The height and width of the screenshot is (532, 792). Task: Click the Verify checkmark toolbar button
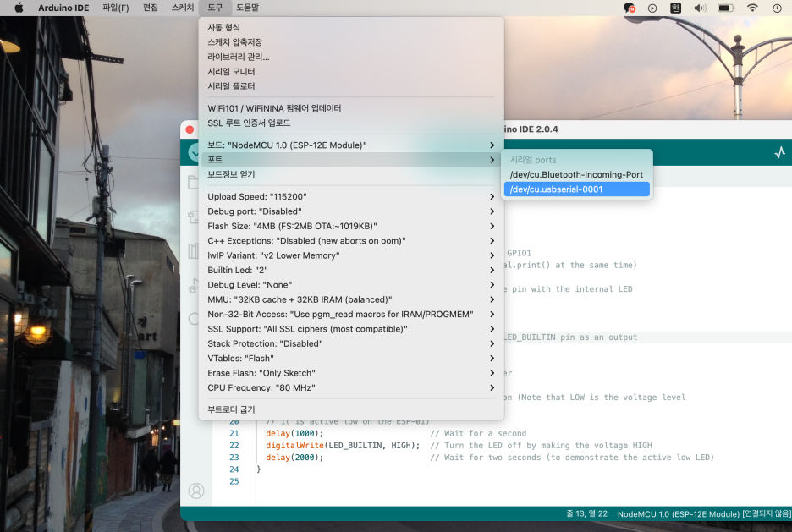[x=194, y=152]
